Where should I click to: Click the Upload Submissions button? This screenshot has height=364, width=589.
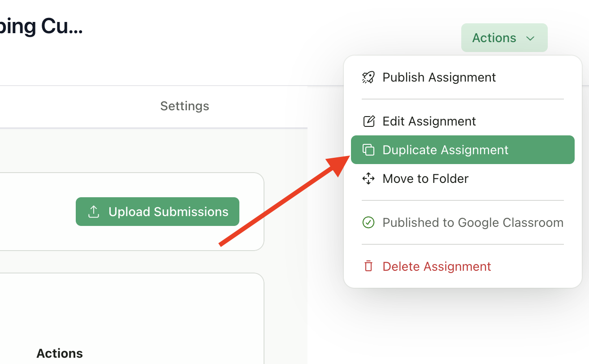pos(157,211)
